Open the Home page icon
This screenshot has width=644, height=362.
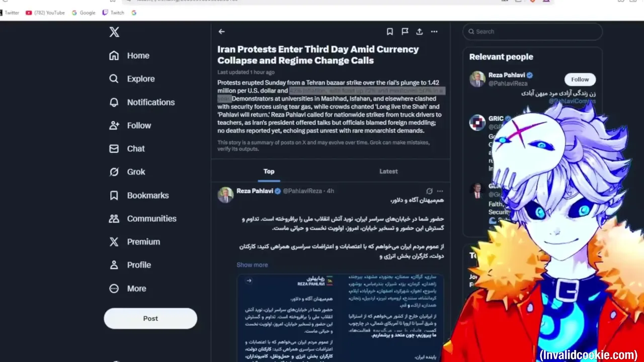click(x=114, y=56)
